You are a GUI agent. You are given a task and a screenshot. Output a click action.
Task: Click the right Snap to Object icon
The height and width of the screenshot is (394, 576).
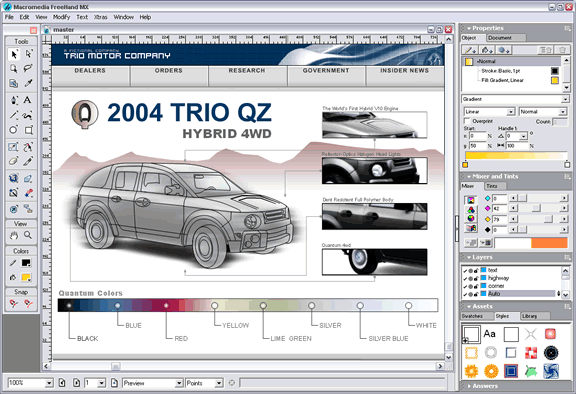pos(28,304)
